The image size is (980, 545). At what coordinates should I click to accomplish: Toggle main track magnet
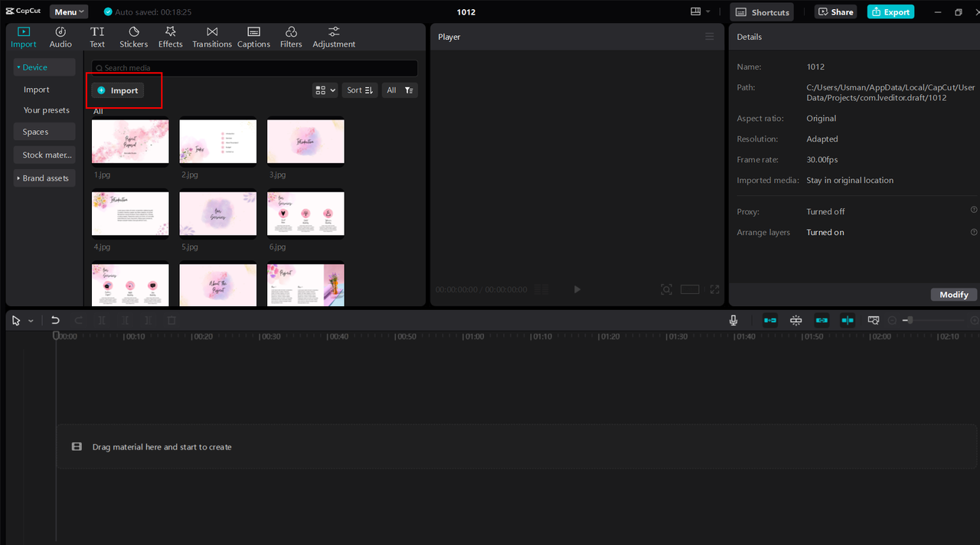coord(769,321)
